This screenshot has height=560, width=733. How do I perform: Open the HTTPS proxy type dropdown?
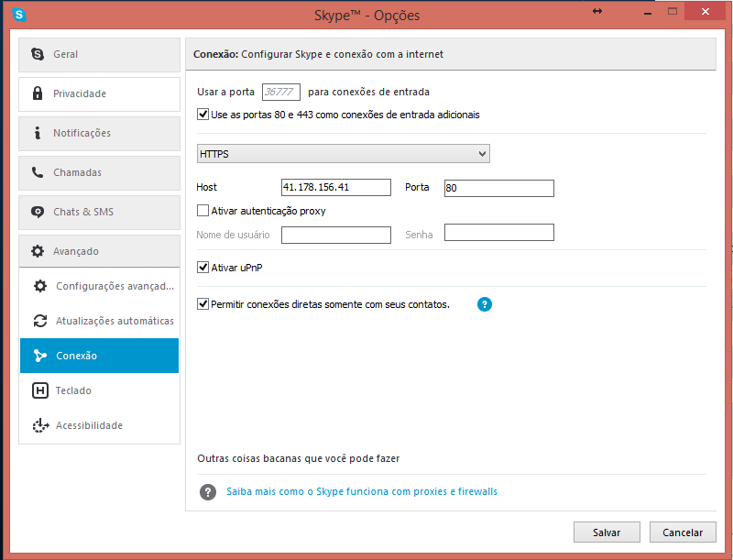pyautogui.click(x=343, y=154)
